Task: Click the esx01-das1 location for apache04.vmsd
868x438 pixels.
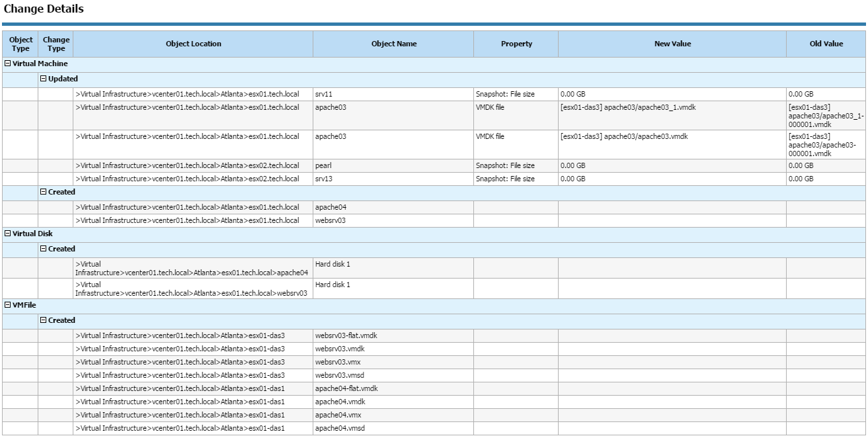Action: (193, 429)
